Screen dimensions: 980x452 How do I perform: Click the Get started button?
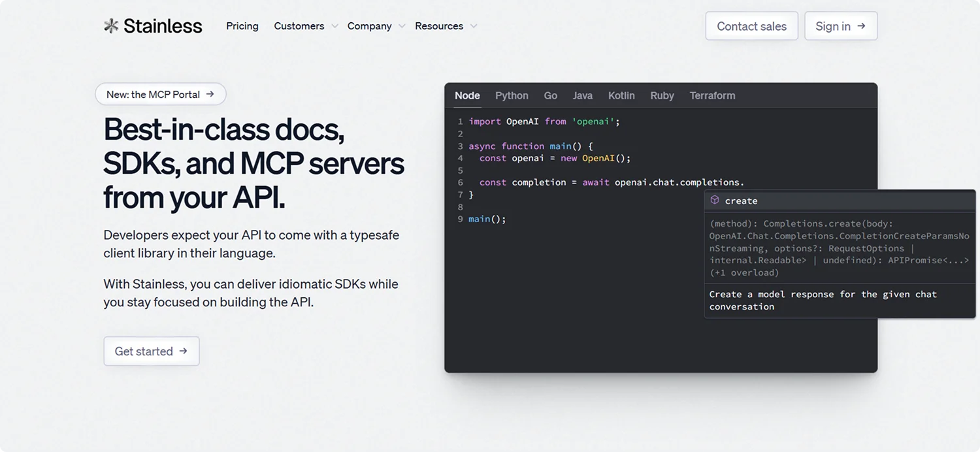click(x=152, y=351)
